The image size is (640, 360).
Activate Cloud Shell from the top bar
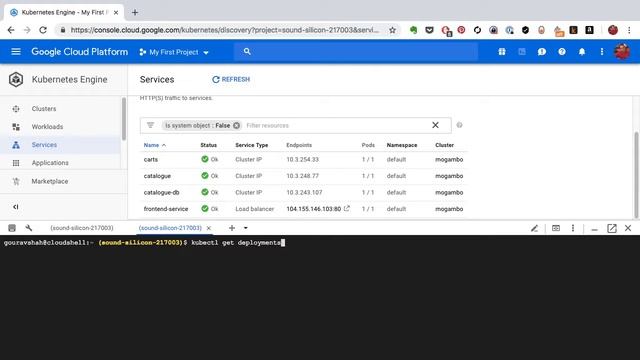coord(522,52)
